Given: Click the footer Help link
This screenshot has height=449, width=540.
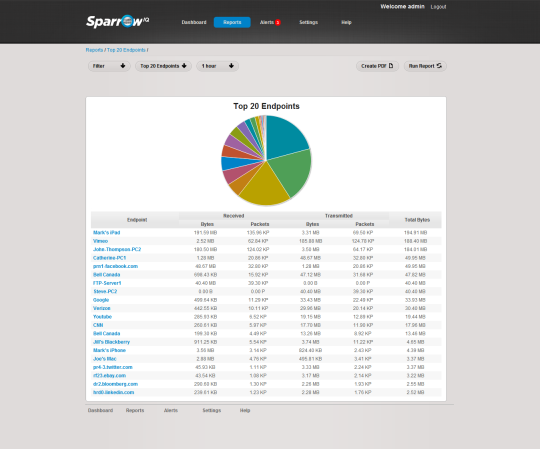Looking at the screenshot, I should [x=245, y=410].
